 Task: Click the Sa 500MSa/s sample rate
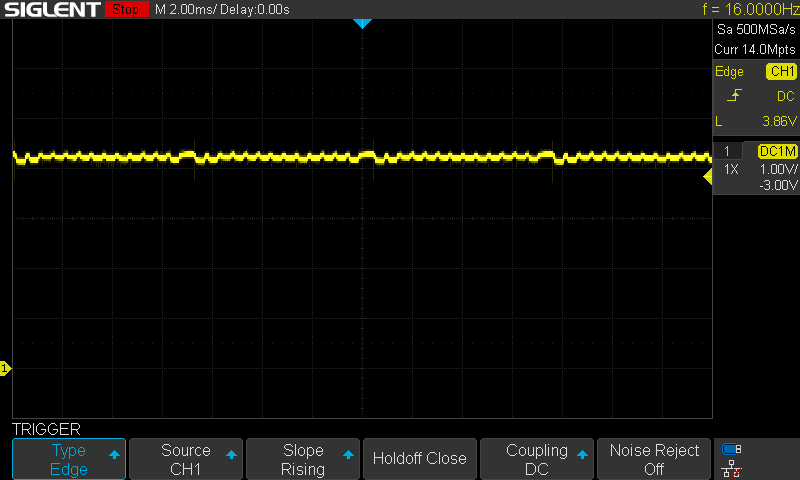pyautogui.click(x=756, y=30)
